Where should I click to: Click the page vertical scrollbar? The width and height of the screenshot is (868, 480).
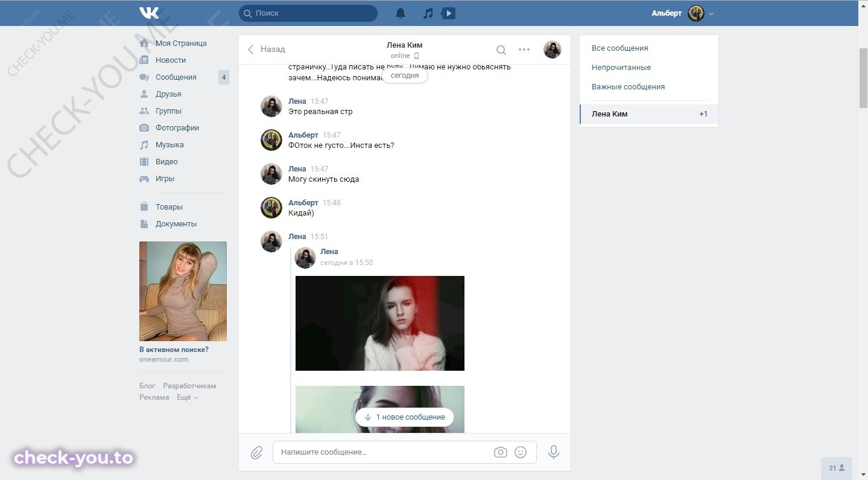863,78
